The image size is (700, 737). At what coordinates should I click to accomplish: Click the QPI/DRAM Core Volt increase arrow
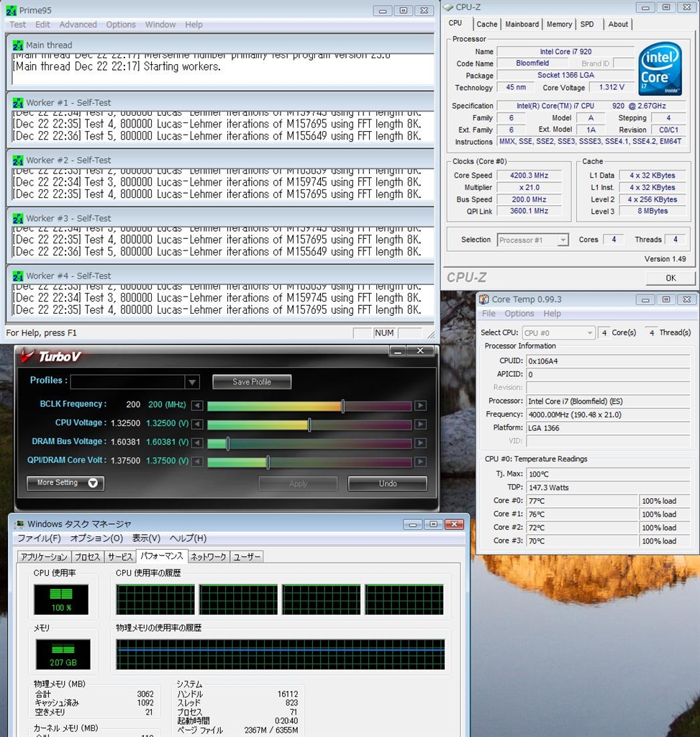pos(421,462)
